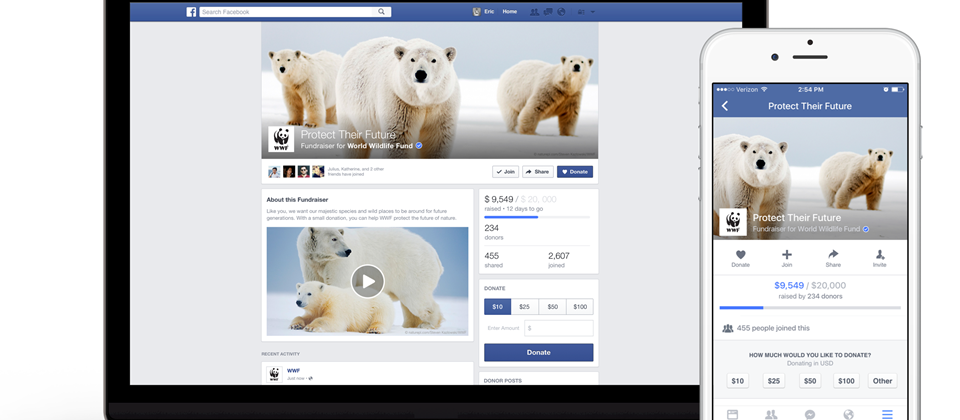
Task: Tap the WWF logo on the phone cover
Action: coord(733,222)
